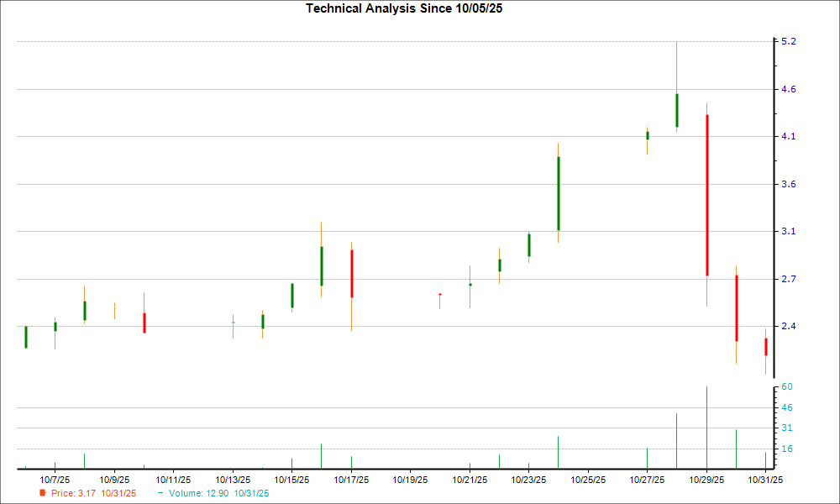
Task: Select the green volume spike under 10/24/25
Action: tap(558, 449)
